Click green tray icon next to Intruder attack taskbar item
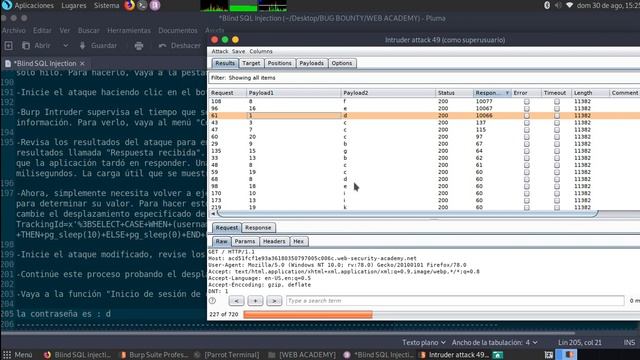This screenshot has height=360, width=640. pyautogui.click(x=498, y=355)
